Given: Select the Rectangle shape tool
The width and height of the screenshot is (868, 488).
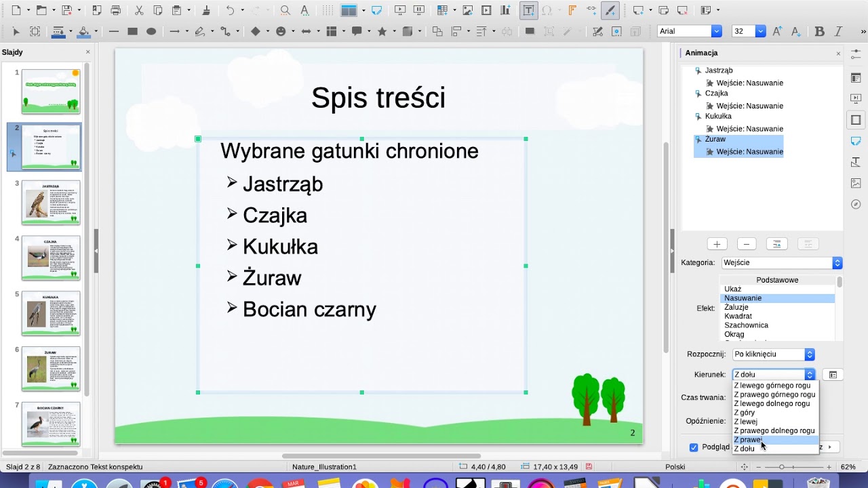Looking at the screenshot, I should tap(133, 31).
